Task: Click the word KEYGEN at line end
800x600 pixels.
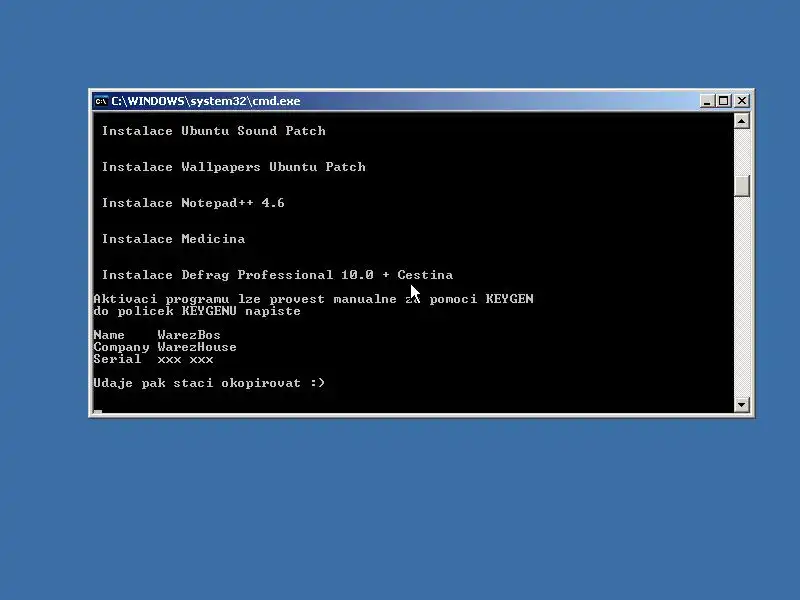Action: pyautogui.click(x=509, y=299)
